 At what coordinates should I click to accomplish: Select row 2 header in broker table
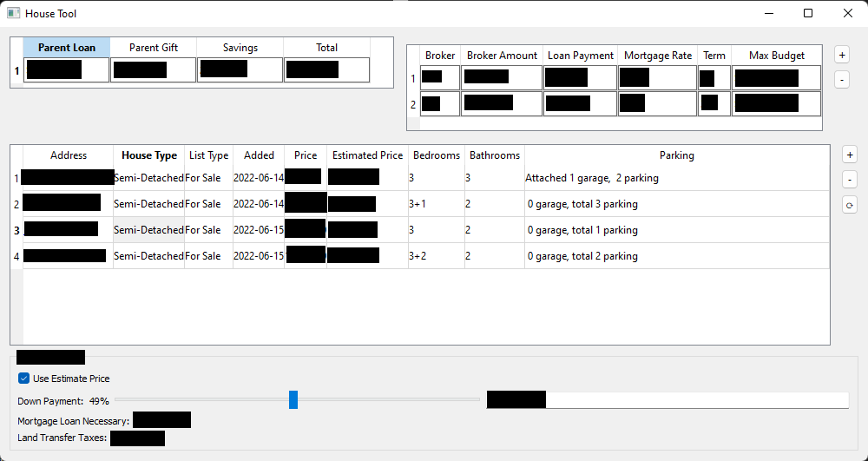click(413, 104)
